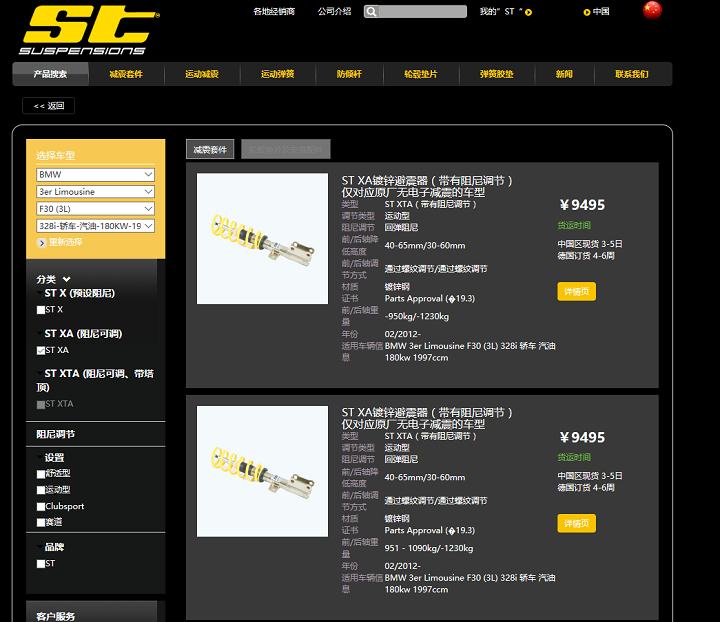
Task: Click the reset arrow icon beside 重新选择
Action: point(41,242)
